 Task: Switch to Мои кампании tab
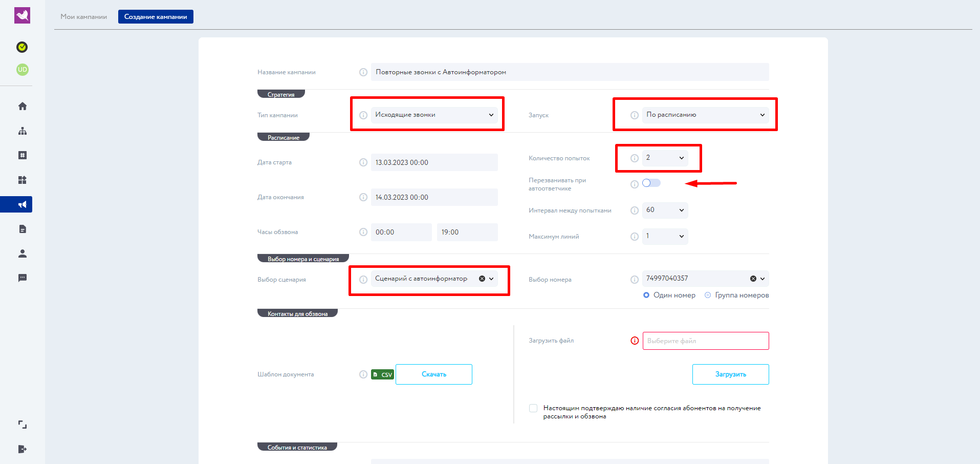coord(84,16)
